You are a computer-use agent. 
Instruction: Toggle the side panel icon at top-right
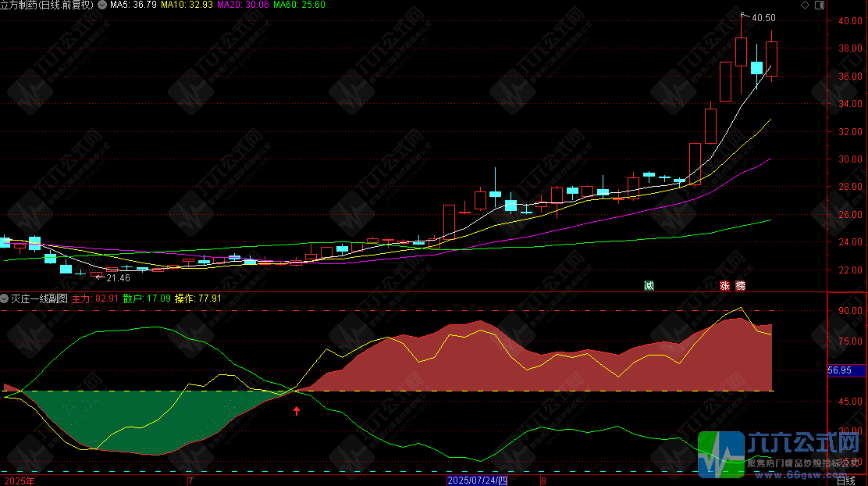click(x=820, y=5)
